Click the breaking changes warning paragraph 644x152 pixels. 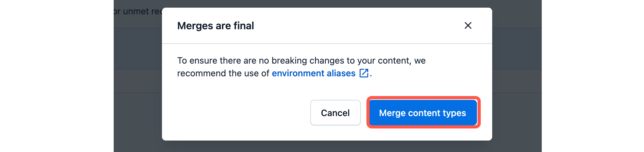pyautogui.click(x=301, y=67)
